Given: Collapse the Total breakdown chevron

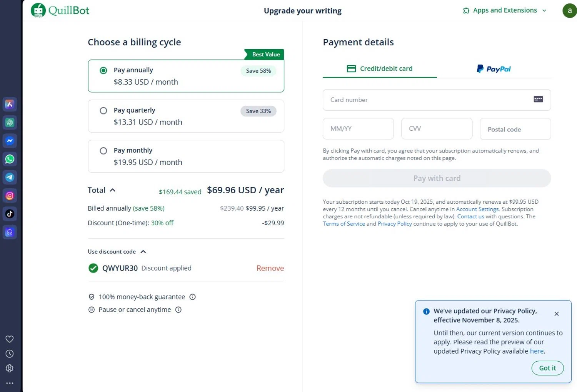Looking at the screenshot, I should click(113, 190).
